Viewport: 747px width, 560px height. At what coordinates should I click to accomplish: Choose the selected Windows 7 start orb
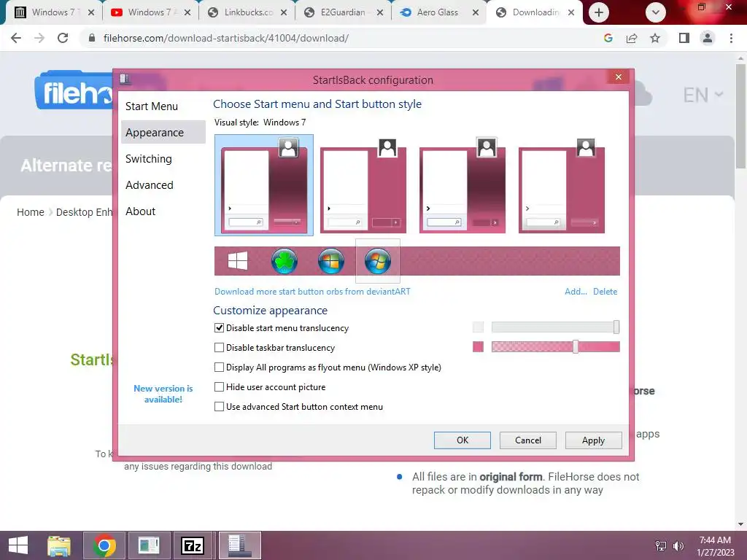coord(378,261)
